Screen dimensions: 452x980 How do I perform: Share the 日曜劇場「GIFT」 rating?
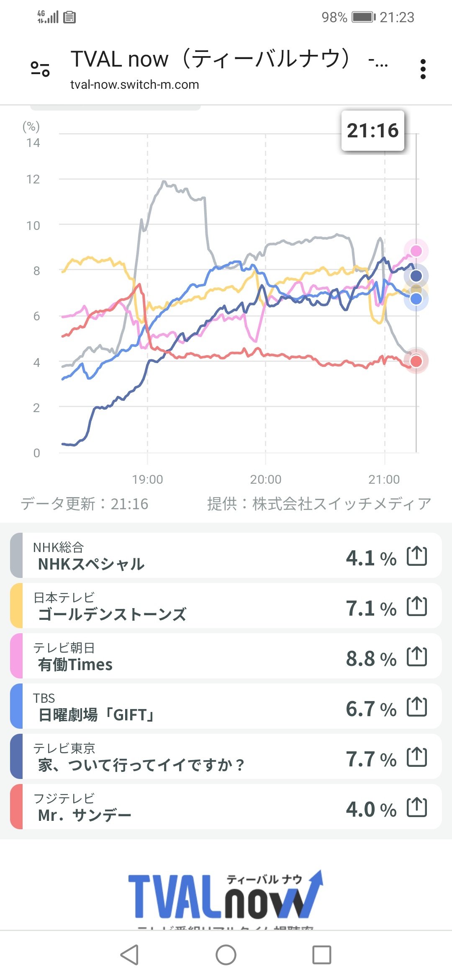tap(417, 707)
